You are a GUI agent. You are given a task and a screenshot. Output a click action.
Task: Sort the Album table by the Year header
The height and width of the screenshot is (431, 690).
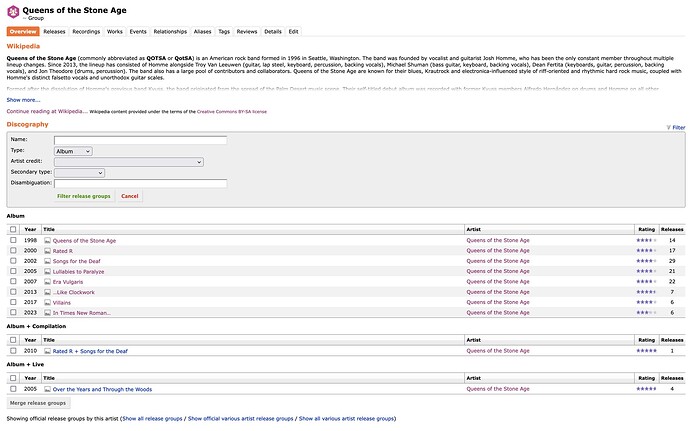coord(30,229)
